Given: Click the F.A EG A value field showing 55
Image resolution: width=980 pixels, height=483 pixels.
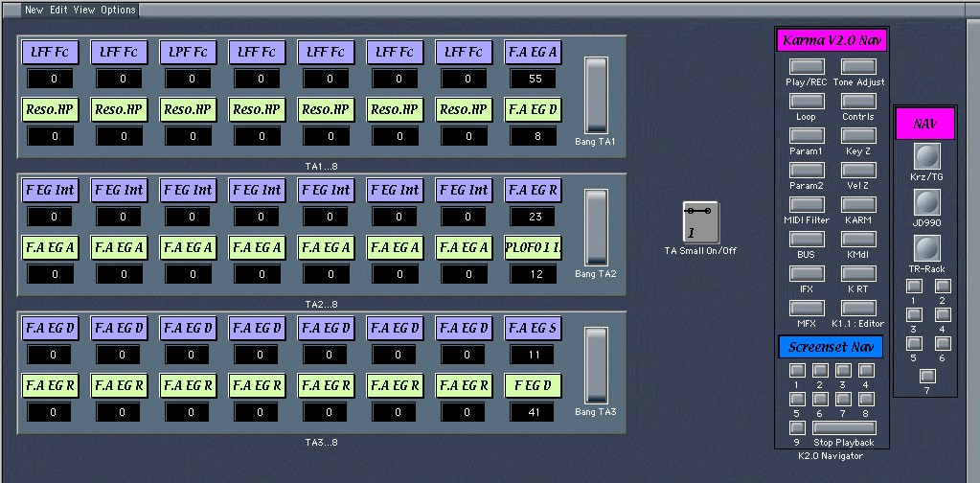Looking at the screenshot, I should (533, 79).
